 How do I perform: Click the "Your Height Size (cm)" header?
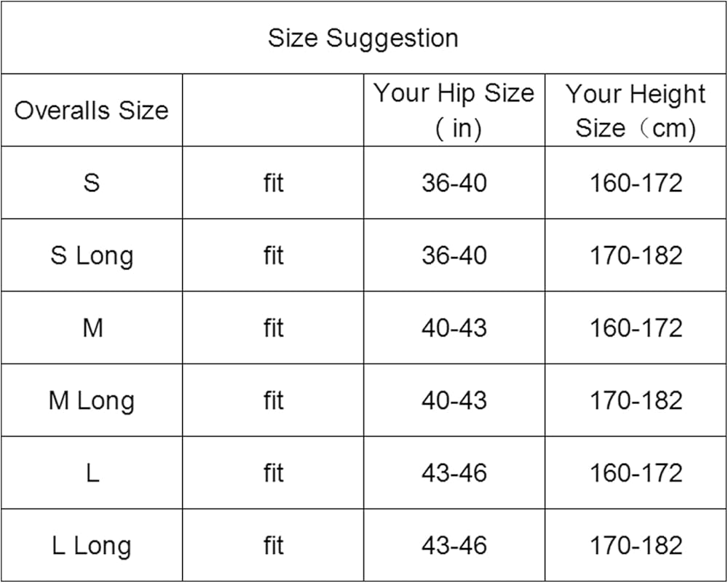point(636,111)
